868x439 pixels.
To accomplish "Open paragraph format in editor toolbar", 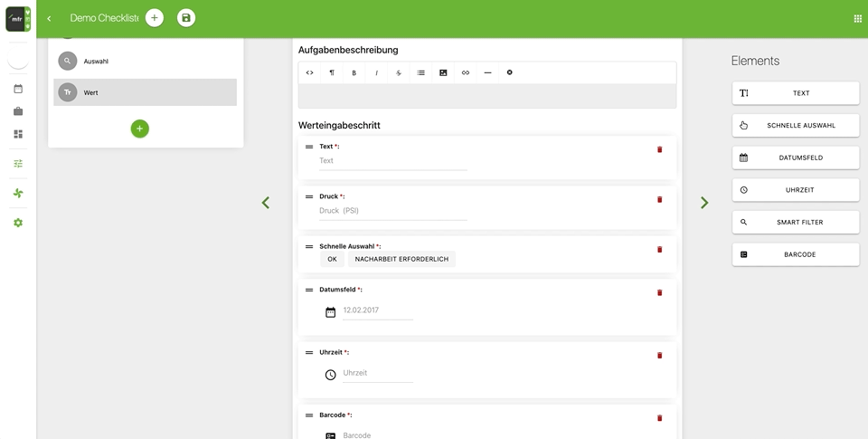I will 332,72.
